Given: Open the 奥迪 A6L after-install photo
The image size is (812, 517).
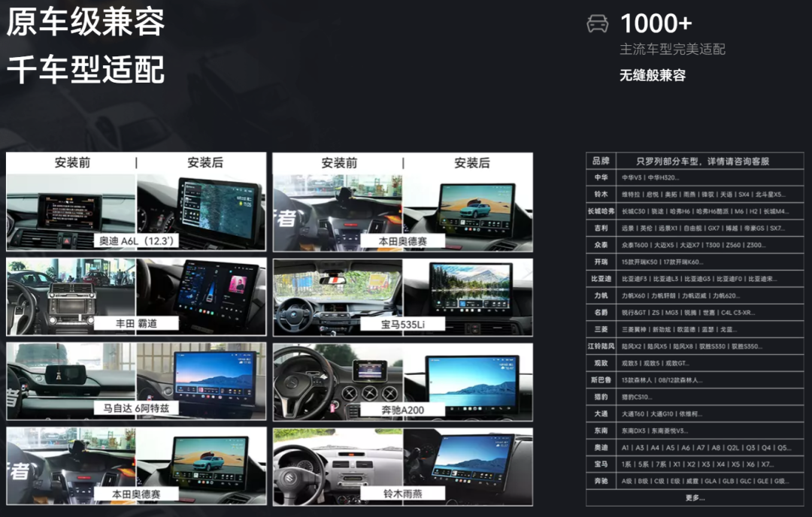Looking at the screenshot, I should click(201, 212).
